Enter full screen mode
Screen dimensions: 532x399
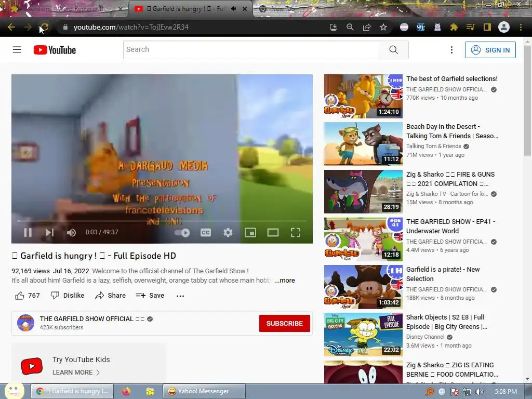click(296, 232)
